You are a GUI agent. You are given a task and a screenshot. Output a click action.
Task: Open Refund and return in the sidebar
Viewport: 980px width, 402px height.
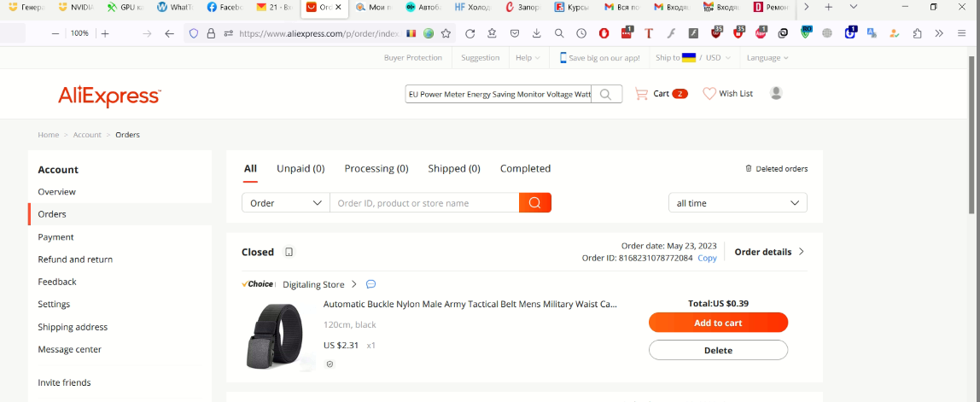pyautogui.click(x=75, y=259)
